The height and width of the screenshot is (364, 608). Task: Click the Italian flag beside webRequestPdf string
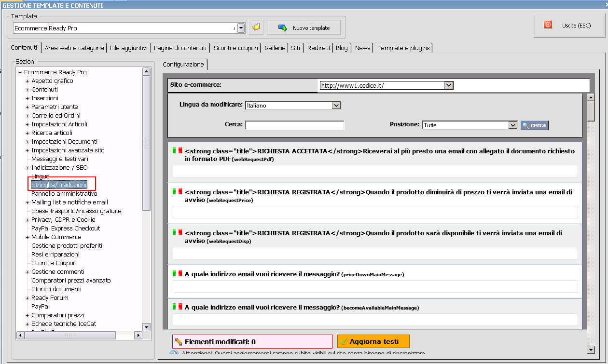[177, 150]
